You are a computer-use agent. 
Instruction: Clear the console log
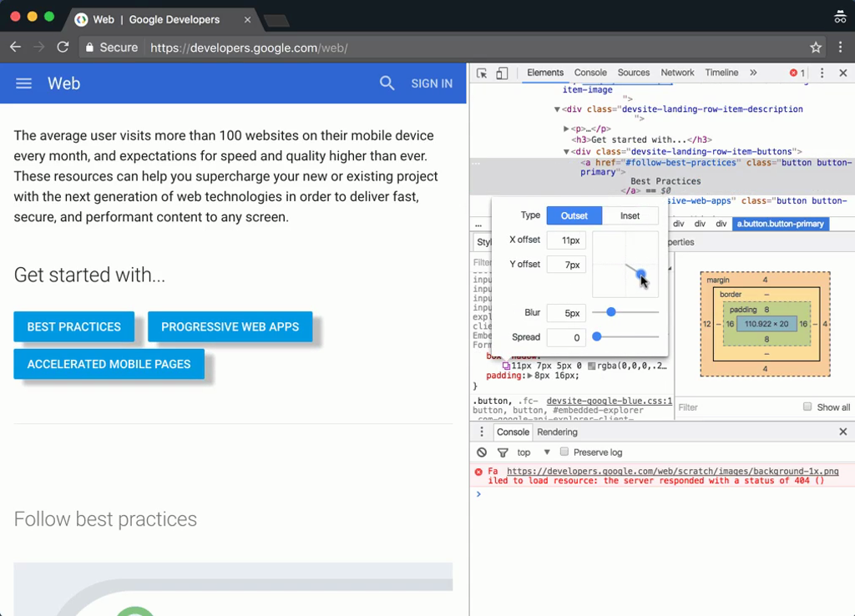coord(482,452)
